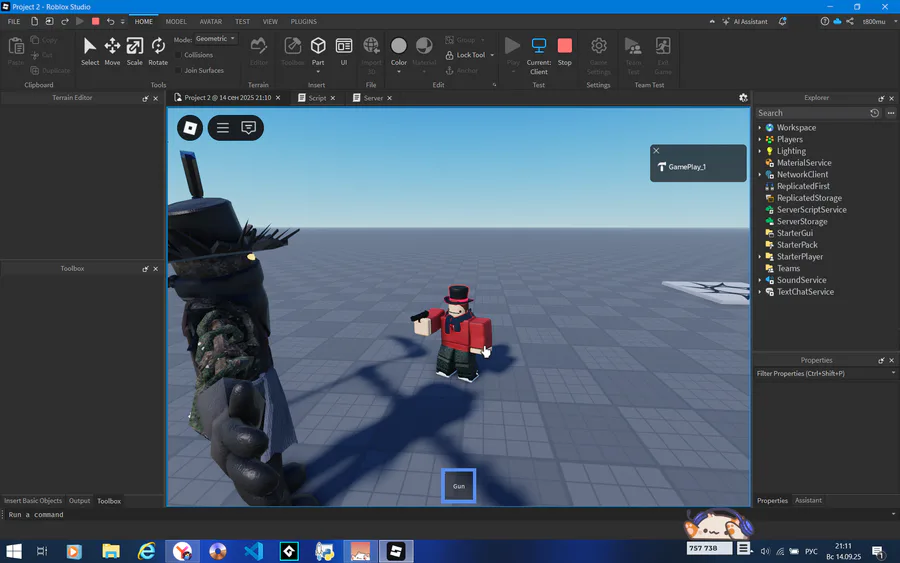Open in-game hamburger menu
The height and width of the screenshot is (563, 900).
point(223,127)
